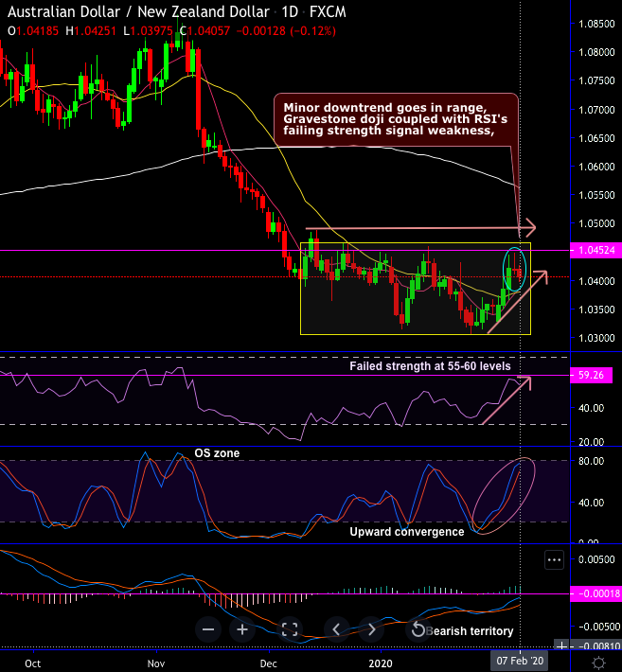Image resolution: width=622 pixels, height=672 pixels.
Task: Click the 80.00 stochastic axis label
Action: (591, 461)
